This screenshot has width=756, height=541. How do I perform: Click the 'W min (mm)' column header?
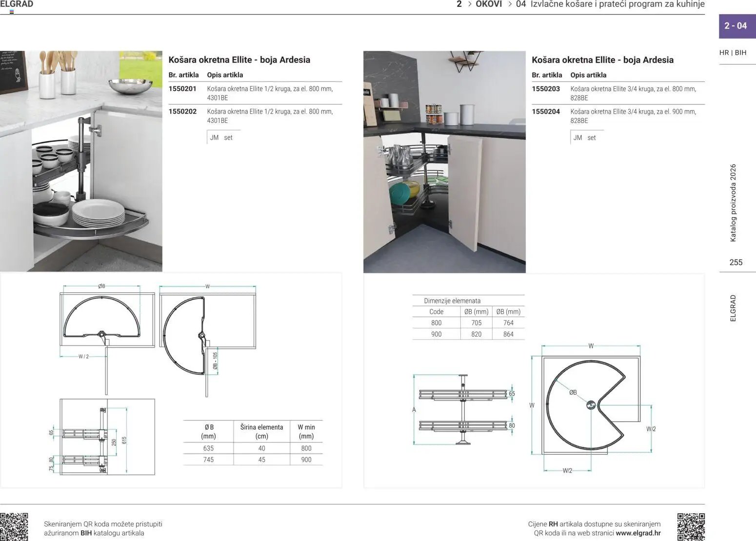(306, 432)
